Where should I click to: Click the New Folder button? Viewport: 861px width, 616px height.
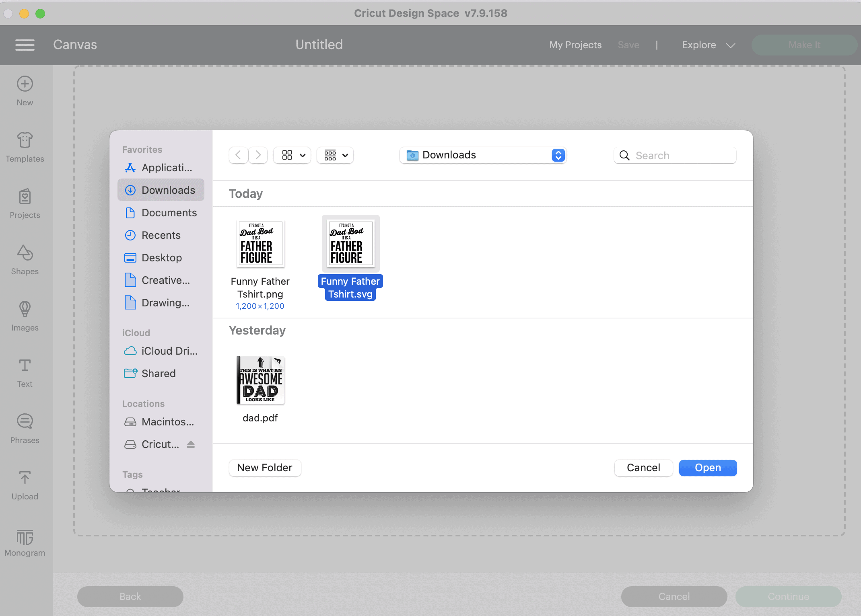265,468
